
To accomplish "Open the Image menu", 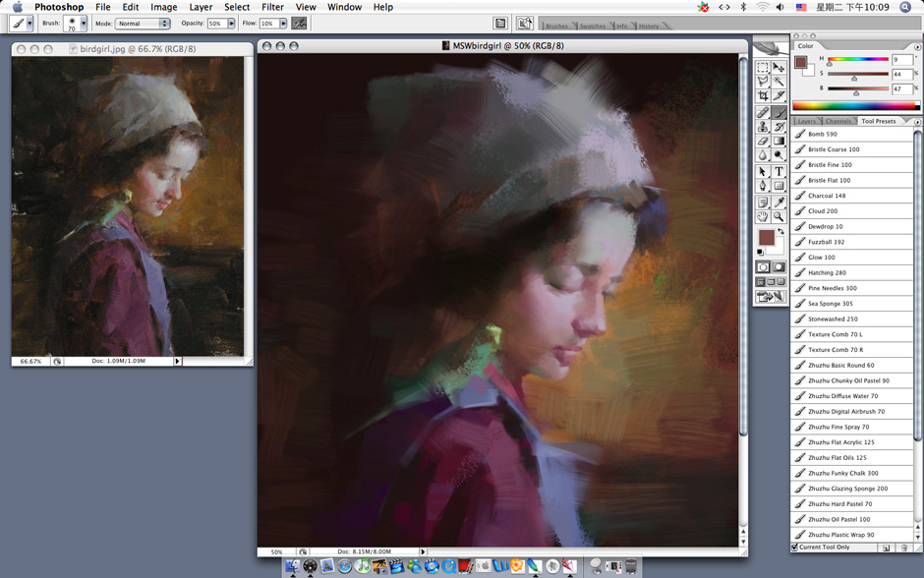I will 164,7.
